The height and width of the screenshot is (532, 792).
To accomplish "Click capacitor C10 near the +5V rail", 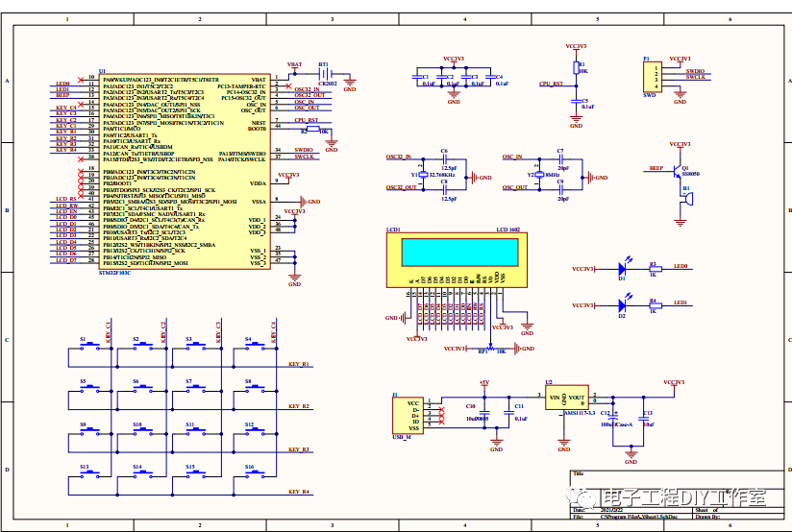I will [x=484, y=412].
